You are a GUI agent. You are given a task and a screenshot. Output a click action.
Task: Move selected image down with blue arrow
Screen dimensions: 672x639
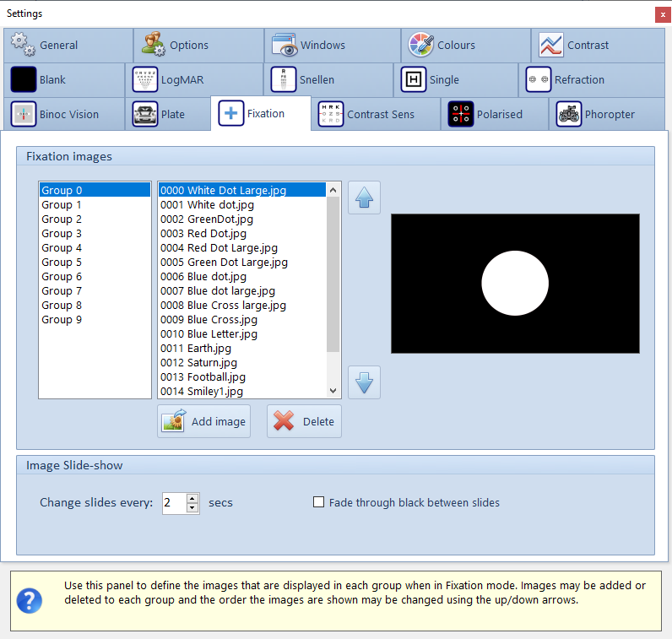pyautogui.click(x=364, y=382)
